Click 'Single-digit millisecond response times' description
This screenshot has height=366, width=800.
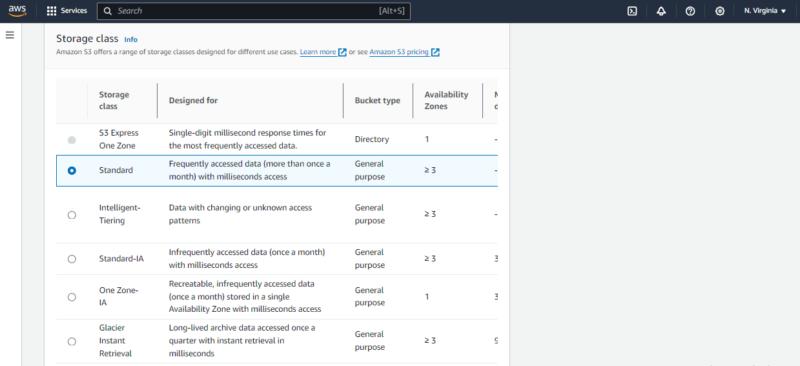pos(247,139)
